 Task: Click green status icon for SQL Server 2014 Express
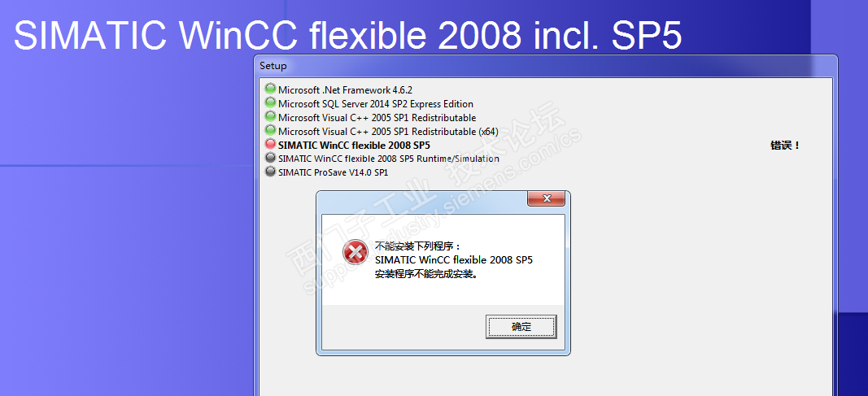point(270,102)
